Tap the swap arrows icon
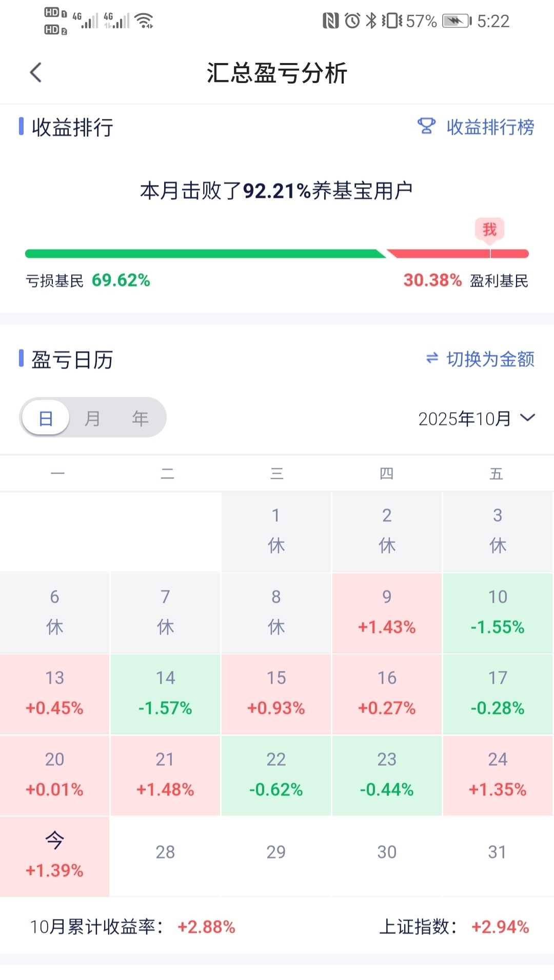This screenshot has width=554, height=980. [x=432, y=358]
